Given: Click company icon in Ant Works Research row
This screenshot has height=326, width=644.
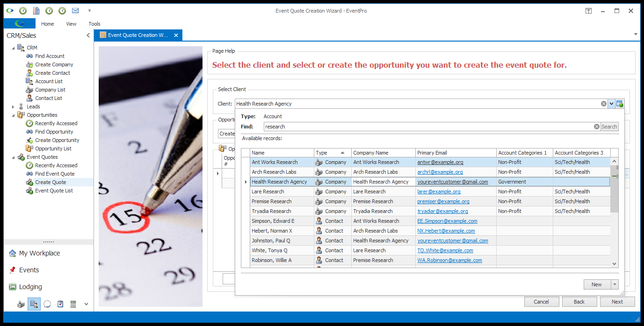Looking at the screenshot, I should click(319, 162).
